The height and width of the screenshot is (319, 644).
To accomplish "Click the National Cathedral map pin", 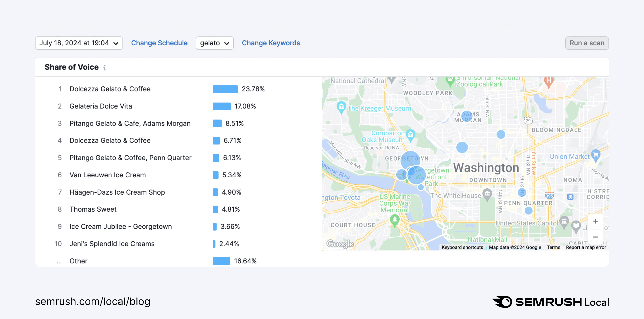I will click(x=392, y=80).
